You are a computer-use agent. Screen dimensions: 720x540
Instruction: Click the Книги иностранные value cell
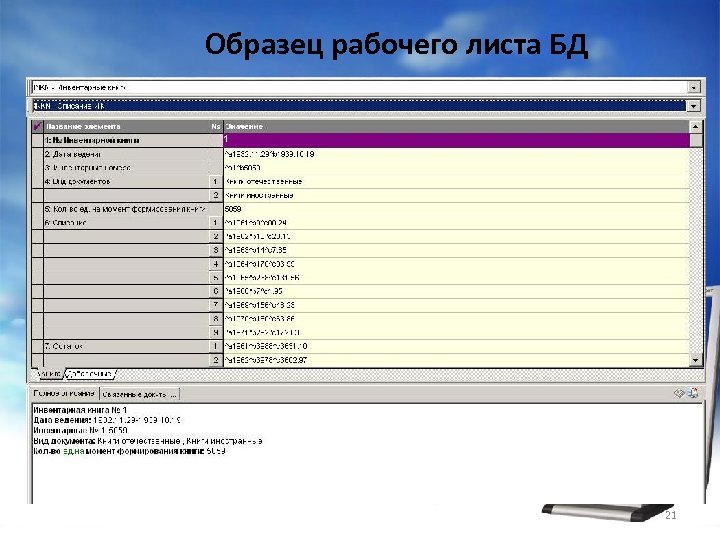pyautogui.click(x=456, y=196)
